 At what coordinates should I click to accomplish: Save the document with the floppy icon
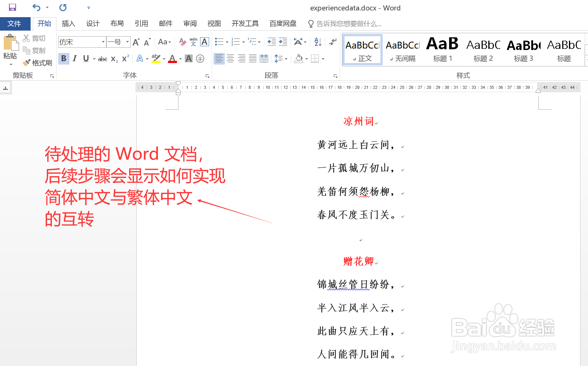pos(12,7)
